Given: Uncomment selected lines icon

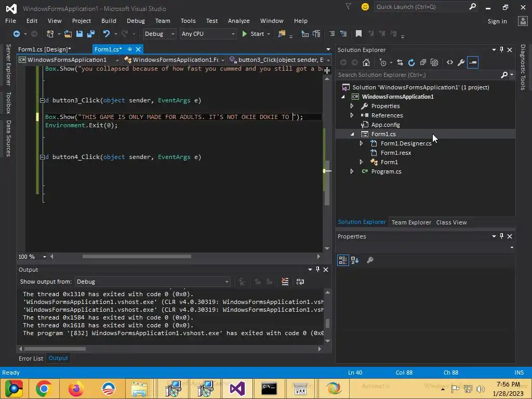Looking at the screenshot, I should pyautogui.click(x=343, y=34).
